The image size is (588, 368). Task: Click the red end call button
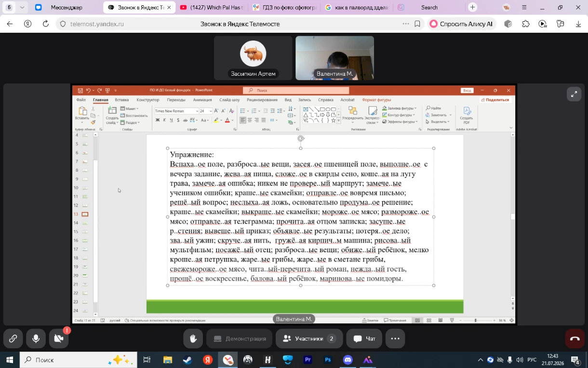[575, 339]
